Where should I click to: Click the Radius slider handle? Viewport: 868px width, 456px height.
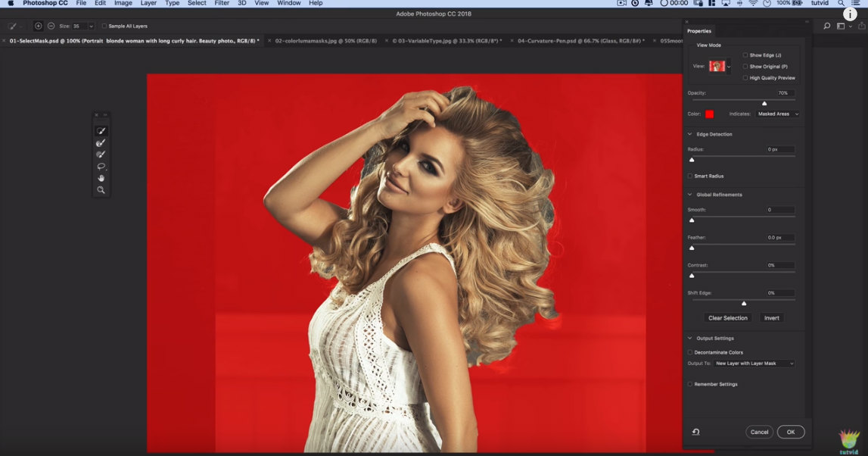pos(692,160)
